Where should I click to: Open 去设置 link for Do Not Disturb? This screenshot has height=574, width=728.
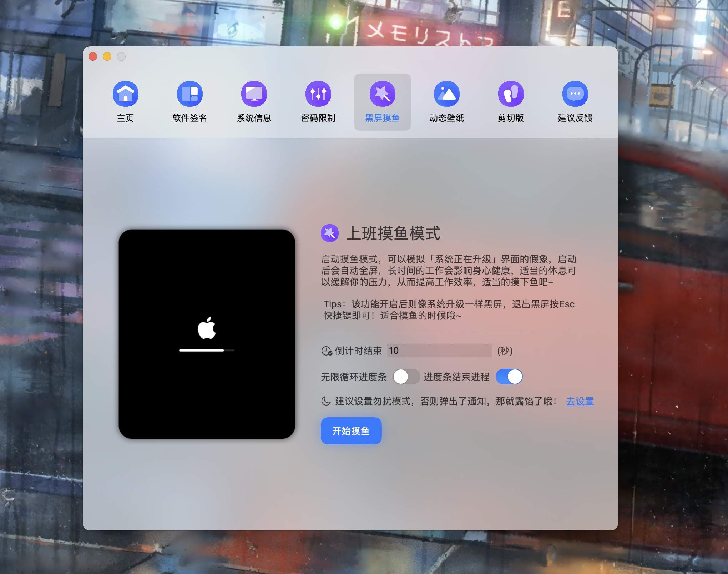580,401
